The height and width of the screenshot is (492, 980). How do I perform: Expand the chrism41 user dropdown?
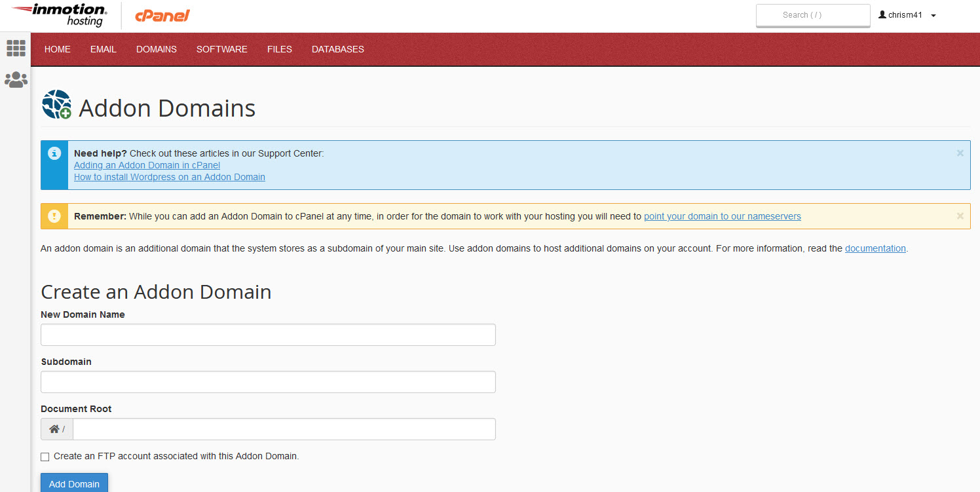click(907, 15)
